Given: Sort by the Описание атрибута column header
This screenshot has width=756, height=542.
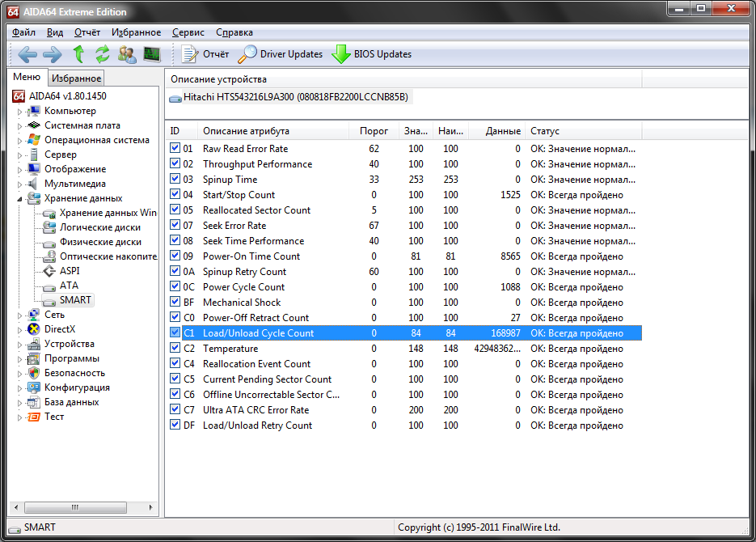Looking at the screenshot, I should tap(273, 131).
